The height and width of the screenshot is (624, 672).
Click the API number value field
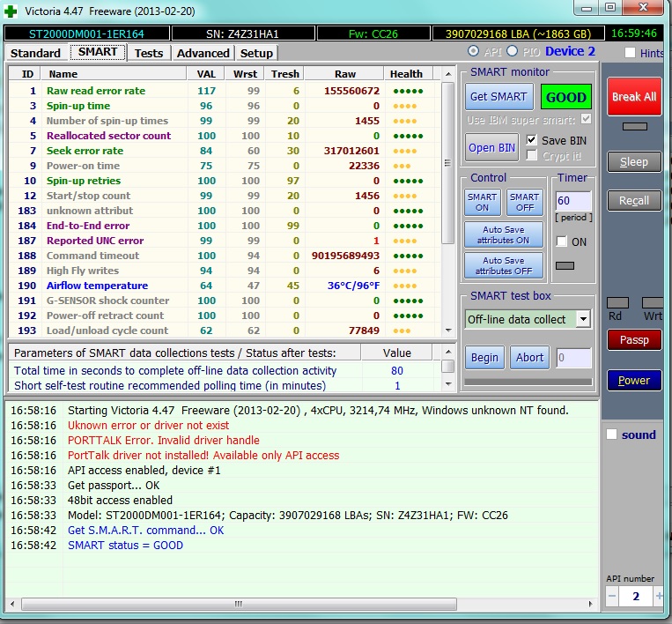pos(636,596)
